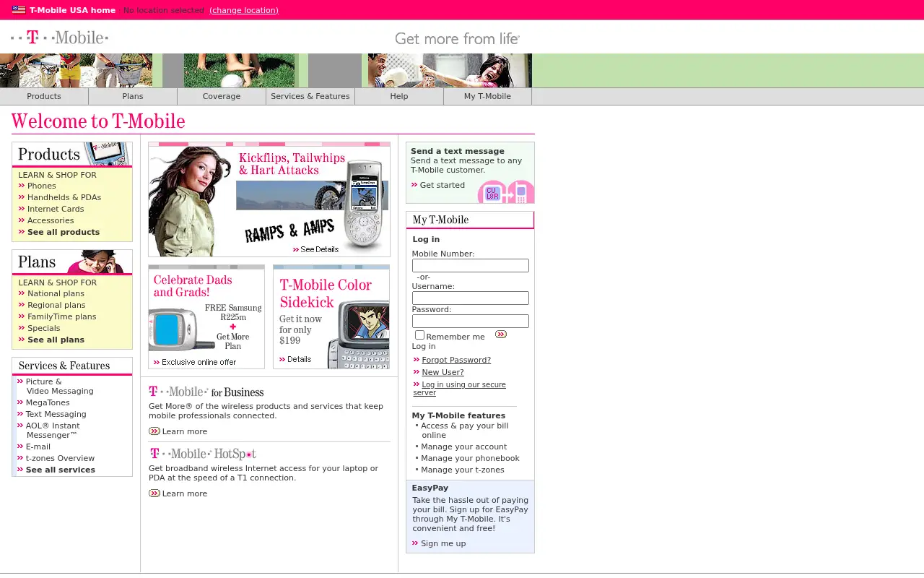Open the Products navigation tab
The image size is (924, 578).
(44, 96)
